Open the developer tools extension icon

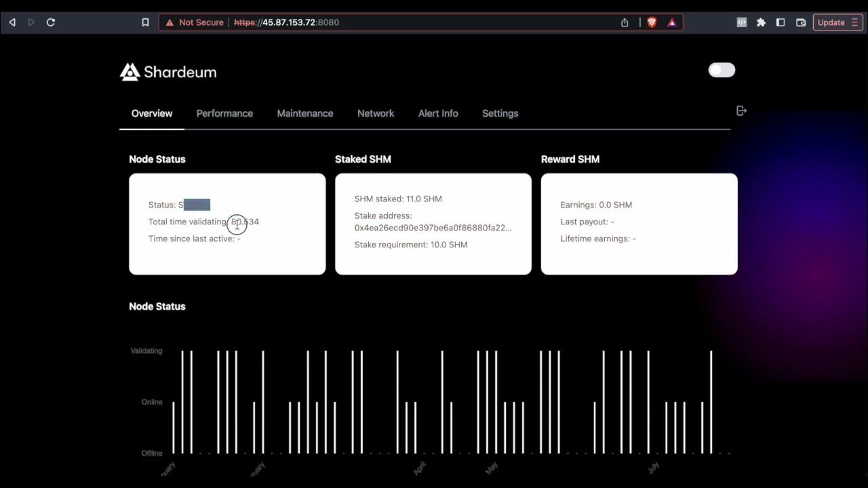(x=742, y=22)
